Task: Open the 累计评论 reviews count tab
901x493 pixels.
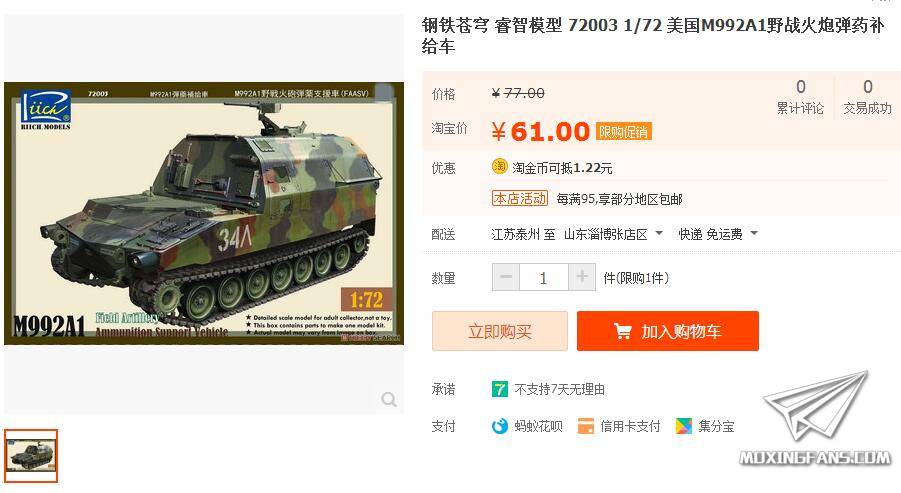Action: 800,97
